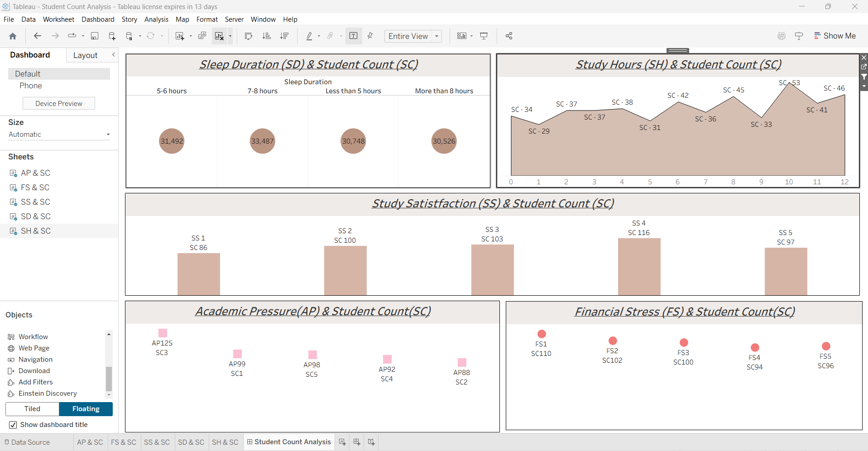Click the Undo back arrow icon

38,36
